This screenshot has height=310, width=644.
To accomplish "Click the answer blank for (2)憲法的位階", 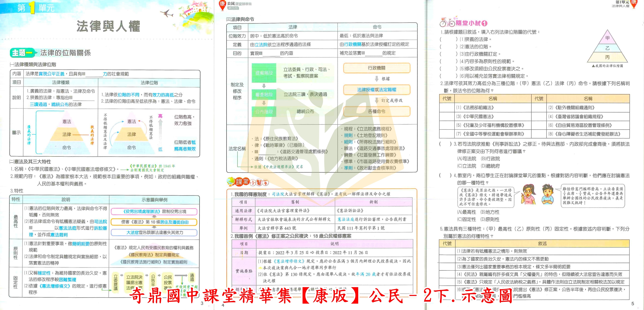I will (x=449, y=47).
